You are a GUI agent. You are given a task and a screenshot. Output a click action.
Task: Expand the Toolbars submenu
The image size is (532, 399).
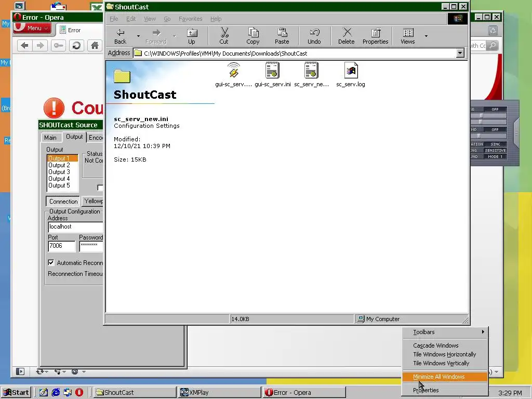[445, 332]
